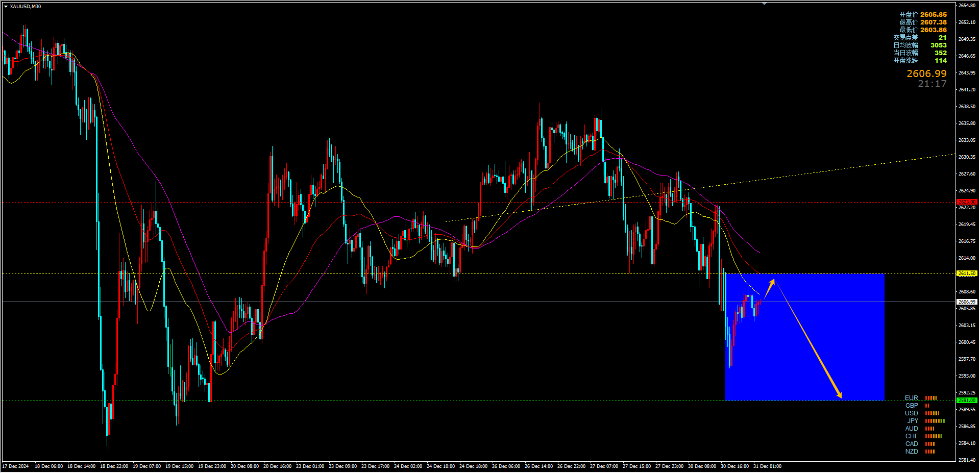
Task: Click the 2638.50 price scale value
Action: (x=967, y=107)
